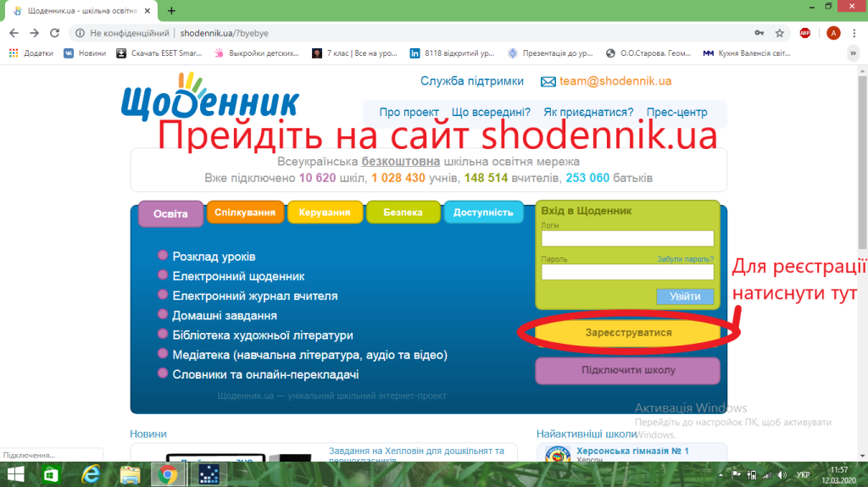Switch to the Безпека tab
This screenshot has width=868, height=487.
pos(403,213)
